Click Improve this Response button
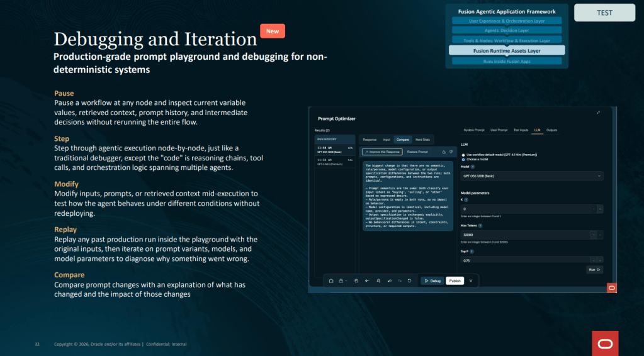 click(x=382, y=152)
